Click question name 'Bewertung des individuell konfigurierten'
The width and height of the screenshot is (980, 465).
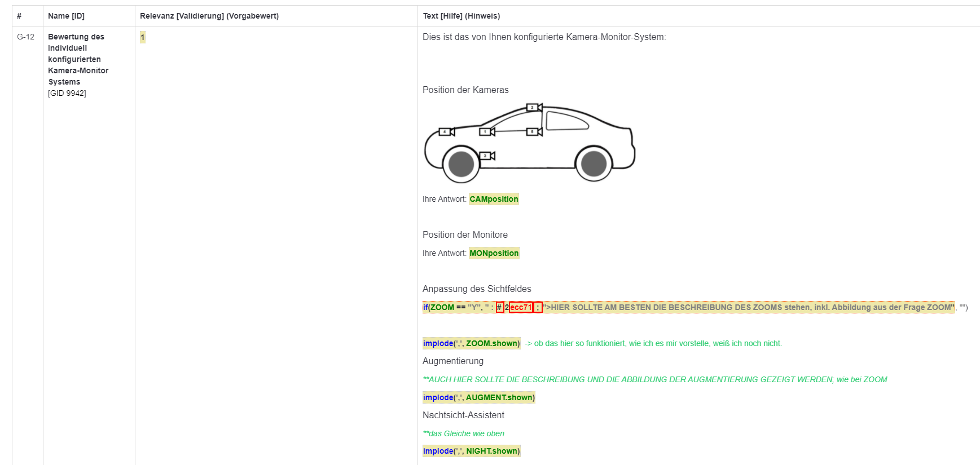click(76, 48)
